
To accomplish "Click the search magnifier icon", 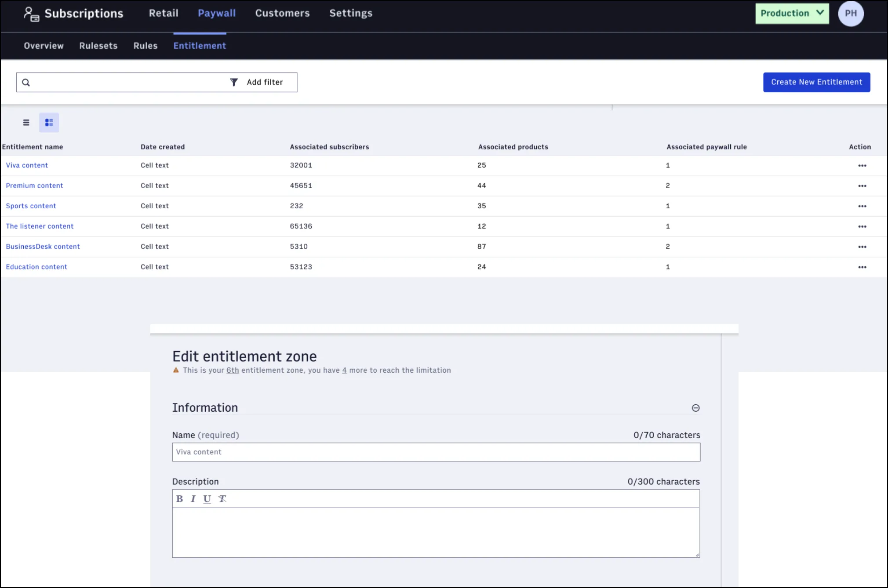I will coord(26,83).
